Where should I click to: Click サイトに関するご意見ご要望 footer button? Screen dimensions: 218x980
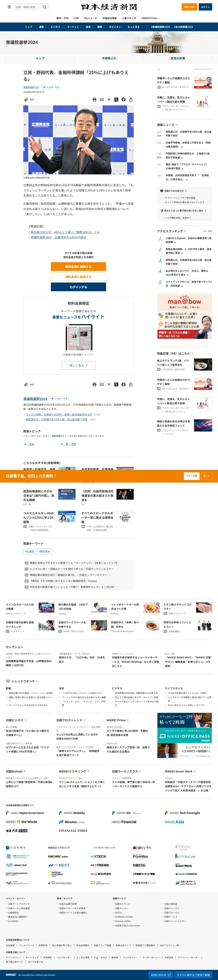[193, 975]
